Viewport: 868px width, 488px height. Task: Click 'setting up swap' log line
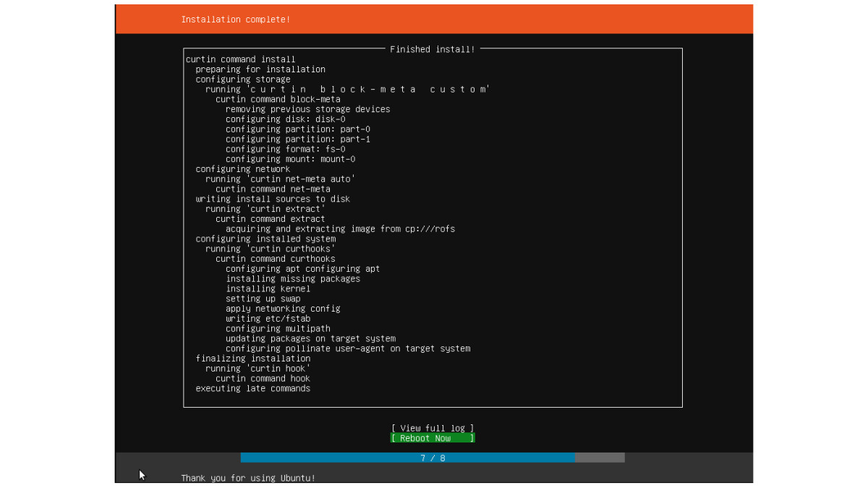[263, 299]
